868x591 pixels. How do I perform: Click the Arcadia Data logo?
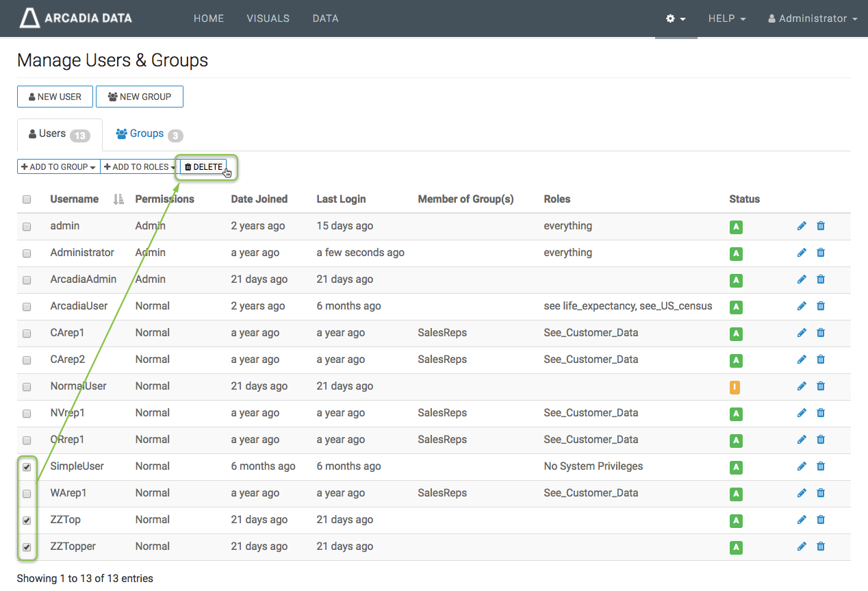pyautogui.click(x=75, y=18)
